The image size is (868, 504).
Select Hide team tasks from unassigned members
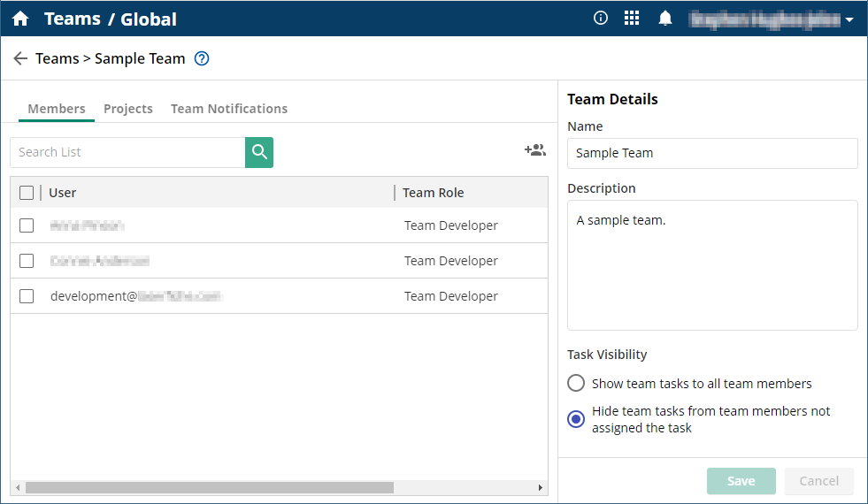click(x=576, y=419)
